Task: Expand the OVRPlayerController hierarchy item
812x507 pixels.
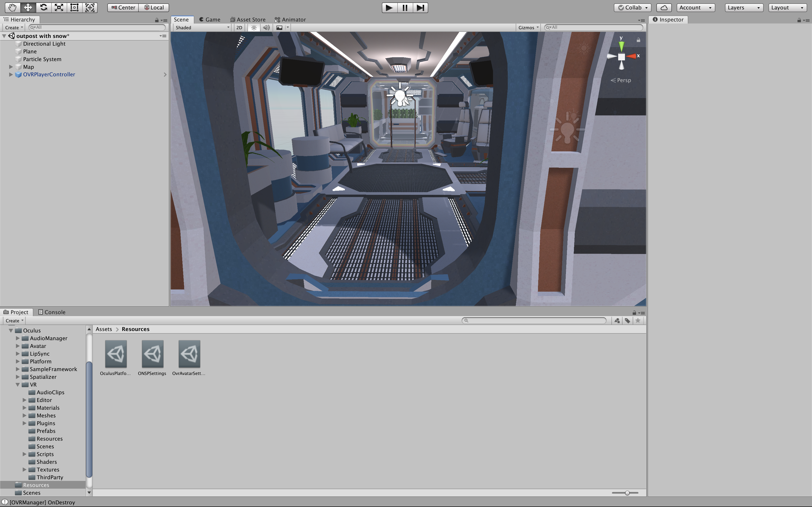Action: pos(11,74)
